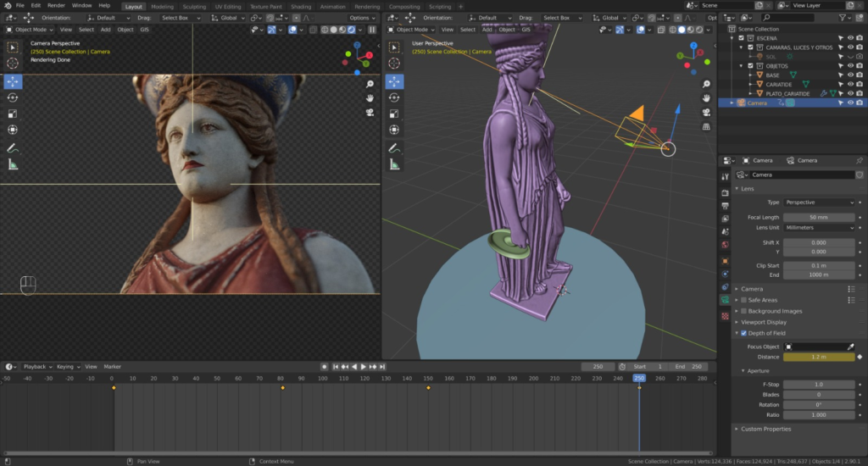Click the zoom magnifier icon in left viewport

pyautogui.click(x=370, y=85)
